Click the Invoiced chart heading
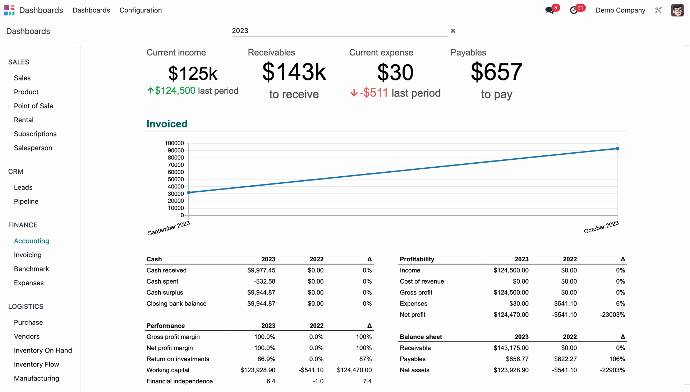This screenshot has width=690, height=392. pos(167,124)
